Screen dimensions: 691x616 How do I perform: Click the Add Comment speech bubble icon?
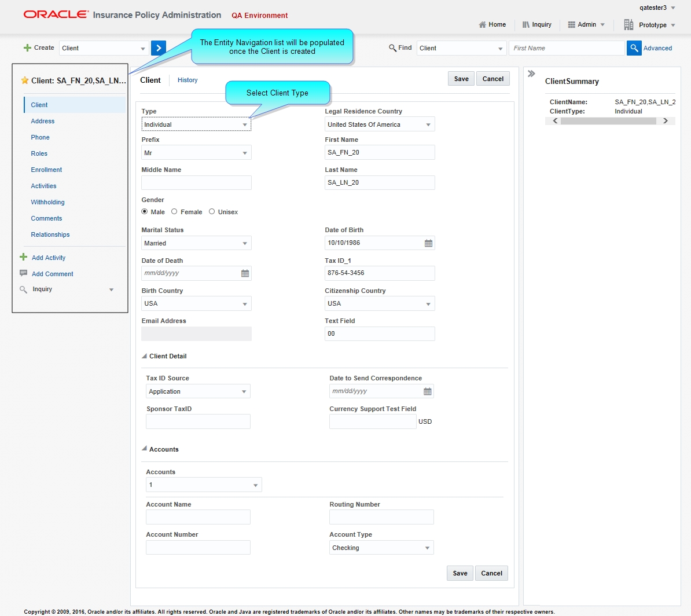pos(23,273)
